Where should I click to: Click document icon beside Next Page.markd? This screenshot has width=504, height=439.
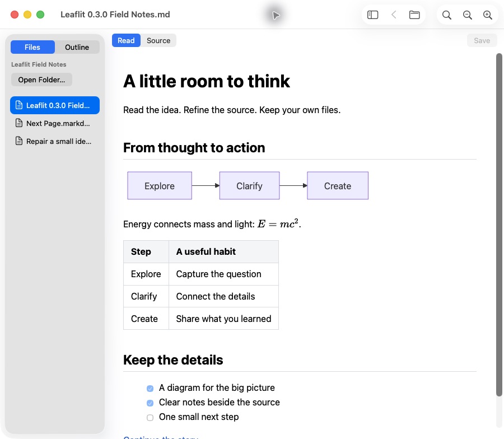(19, 123)
